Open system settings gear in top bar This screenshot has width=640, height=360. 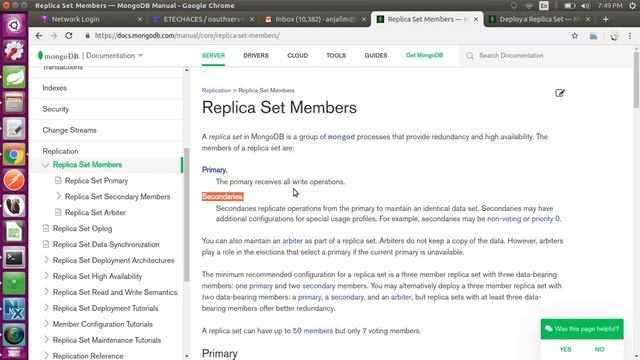pos(632,6)
